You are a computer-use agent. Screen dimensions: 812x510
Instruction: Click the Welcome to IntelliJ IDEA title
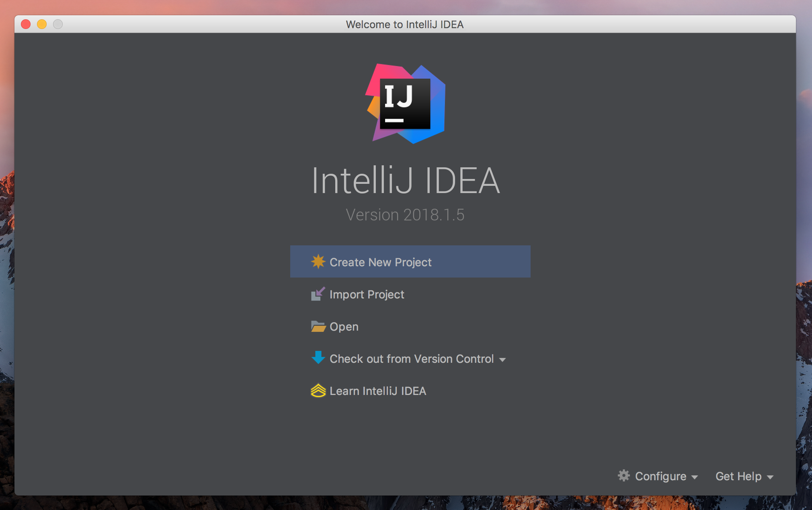pyautogui.click(x=405, y=25)
